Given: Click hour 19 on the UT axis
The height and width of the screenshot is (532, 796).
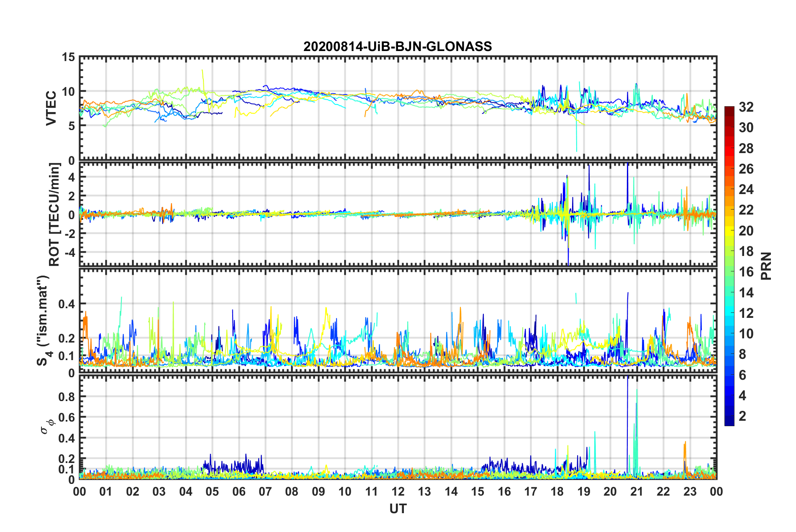Looking at the screenshot, I should point(584,491).
